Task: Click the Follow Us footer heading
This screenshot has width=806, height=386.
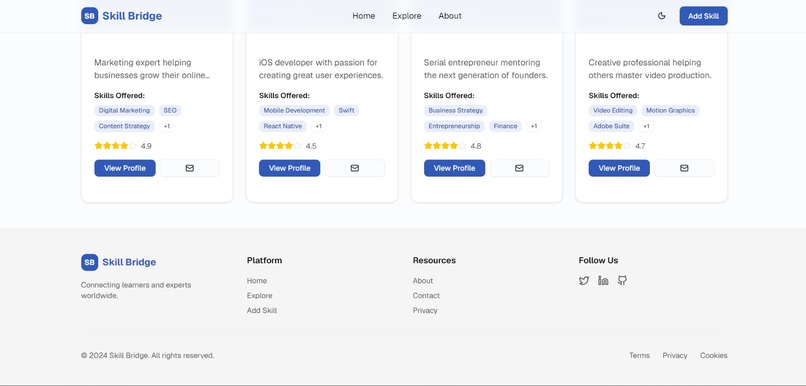Action: pyautogui.click(x=598, y=261)
